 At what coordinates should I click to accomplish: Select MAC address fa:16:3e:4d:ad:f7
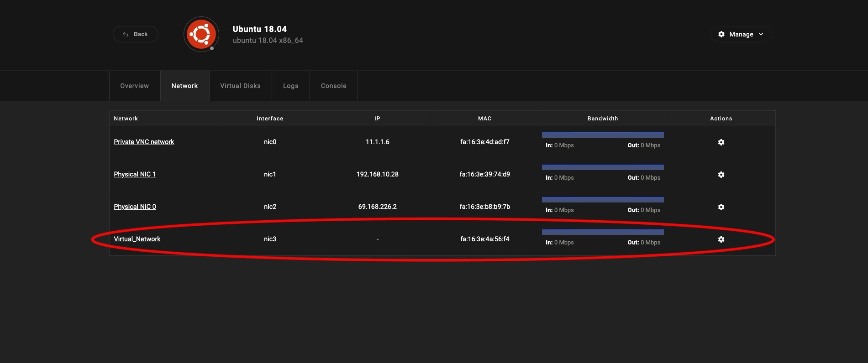[485, 142]
